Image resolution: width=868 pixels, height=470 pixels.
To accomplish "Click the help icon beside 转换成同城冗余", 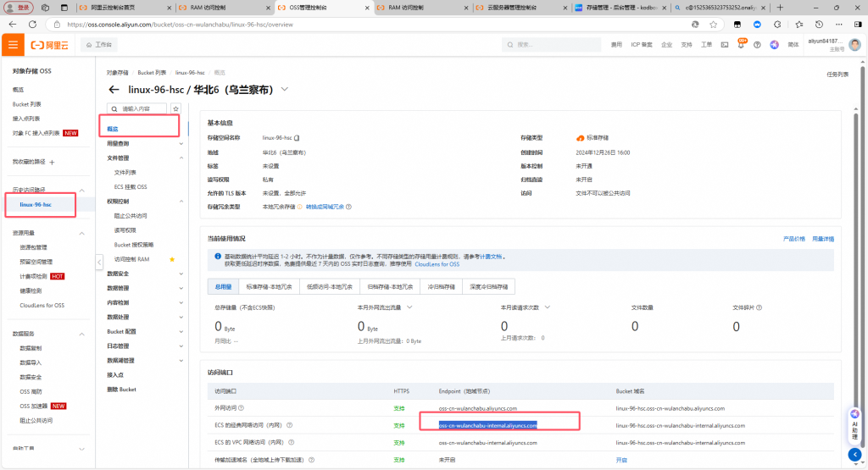I will [x=348, y=207].
